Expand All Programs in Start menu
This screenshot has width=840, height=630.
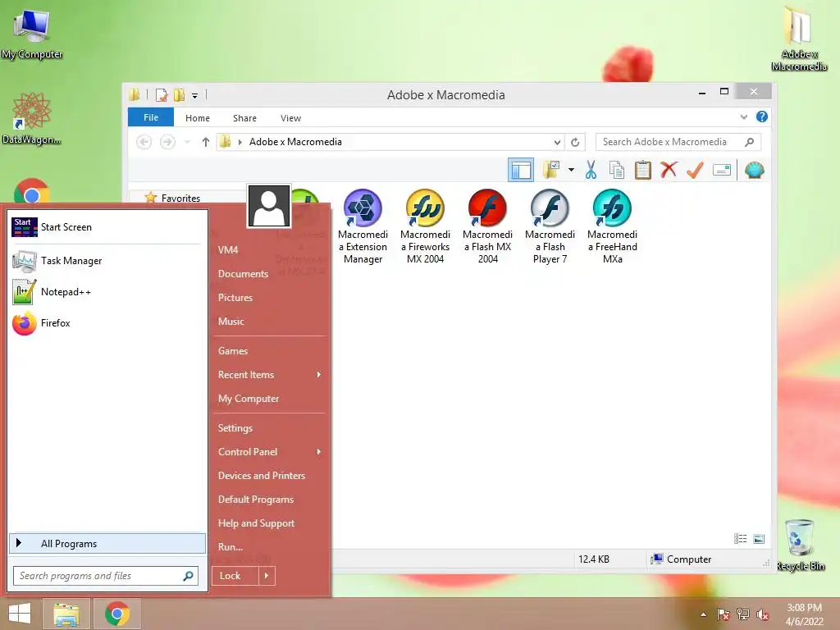point(107,543)
